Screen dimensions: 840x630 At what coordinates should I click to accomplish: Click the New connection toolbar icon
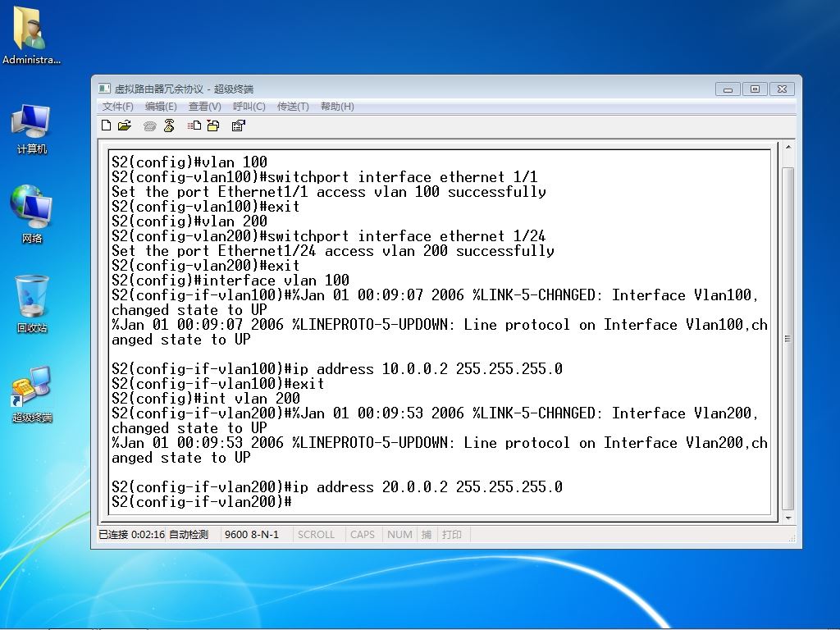tap(106, 126)
